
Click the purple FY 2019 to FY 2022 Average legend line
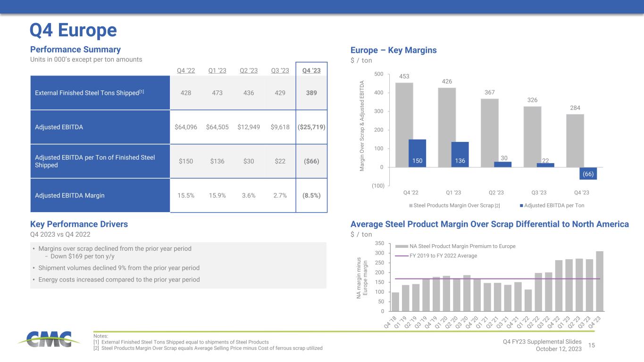click(x=401, y=255)
